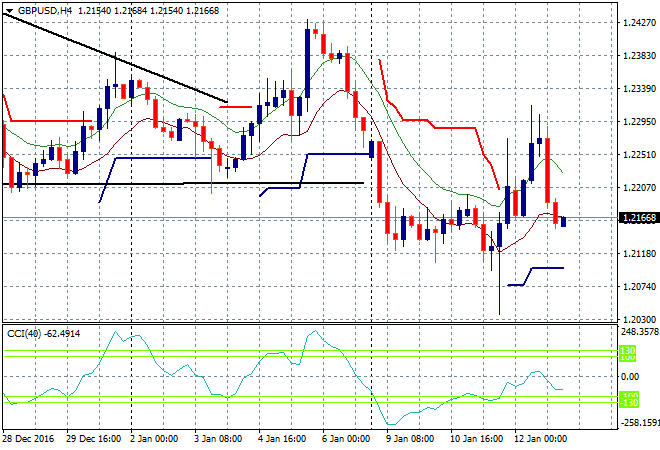Select the black horizontal support line
The image size is (660, 450).
(x=183, y=184)
